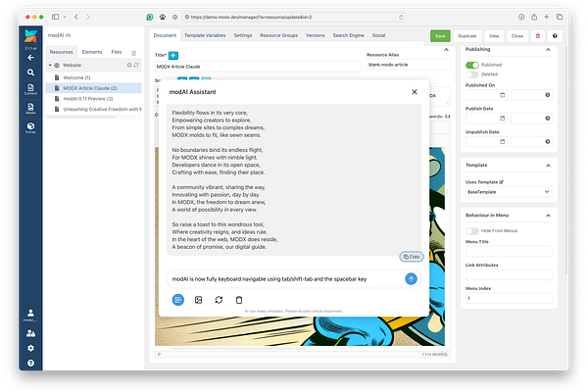Click the modAI Assistant prompt input field
Viewport: 588px width, 392px height.
pyautogui.click(x=286, y=279)
